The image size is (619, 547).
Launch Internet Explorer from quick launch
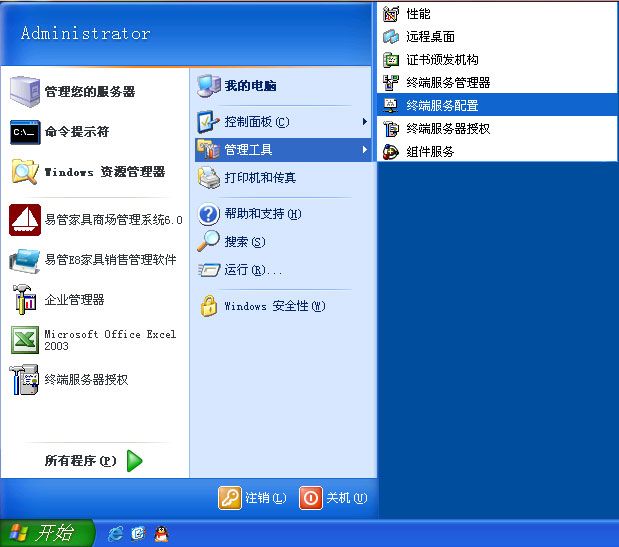pos(116,534)
